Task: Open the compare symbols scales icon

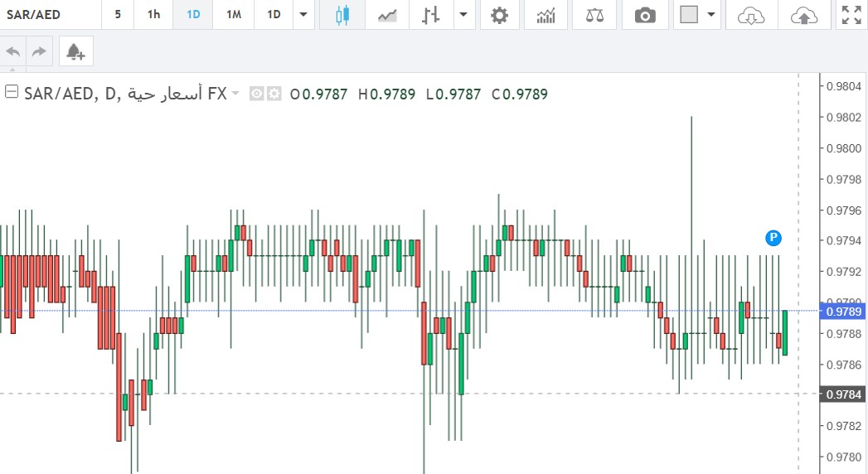Action: pos(594,15)
